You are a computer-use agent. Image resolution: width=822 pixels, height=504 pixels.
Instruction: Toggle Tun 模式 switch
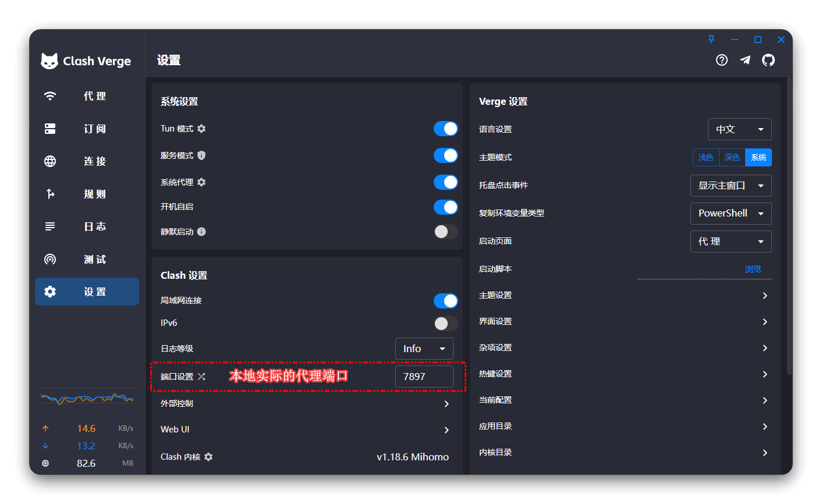(x=446, y=129)
